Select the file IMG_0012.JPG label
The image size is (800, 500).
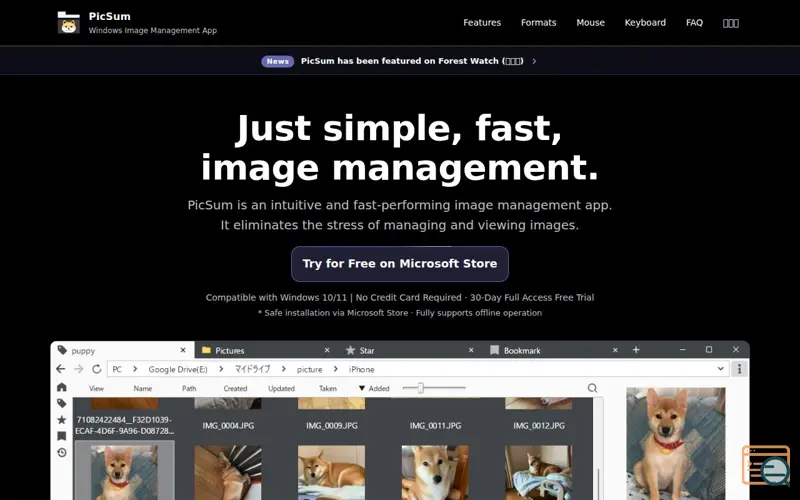coord(538,426)
